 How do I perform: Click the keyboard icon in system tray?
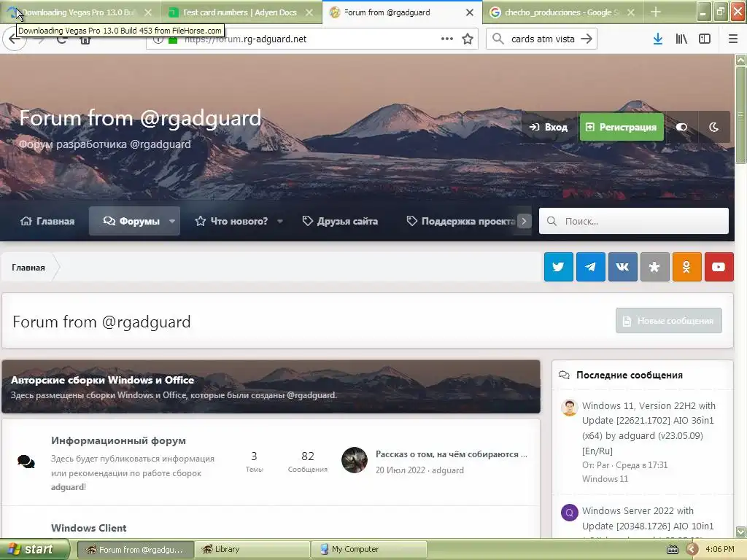click(672, 550)
